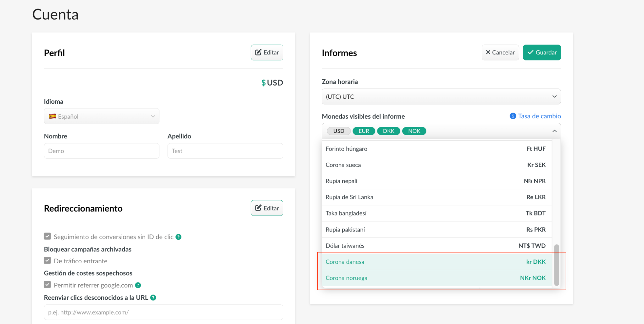The height and width of the screenshot is (324, 644).
Task: Open the Zona horaria dropdown
Action: pyautogui.click(x=441, y=96)
